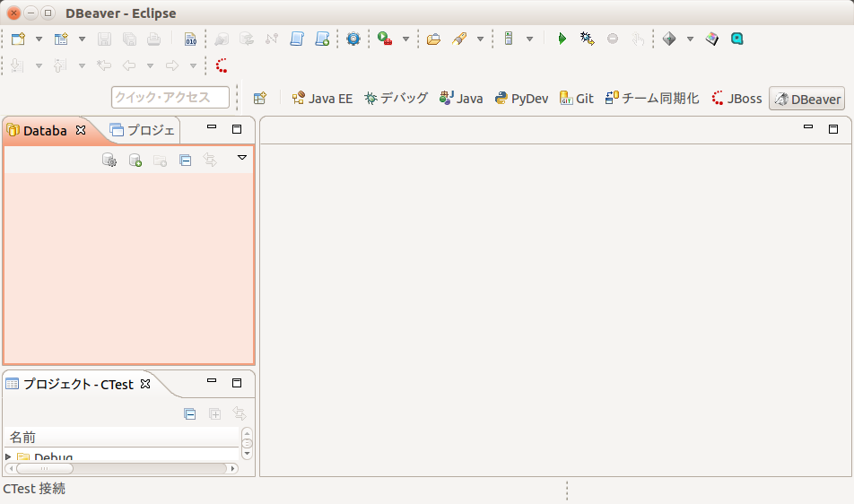
Task: Open dropdown next to gray diamond icon
Action: (x=690, y=39)
